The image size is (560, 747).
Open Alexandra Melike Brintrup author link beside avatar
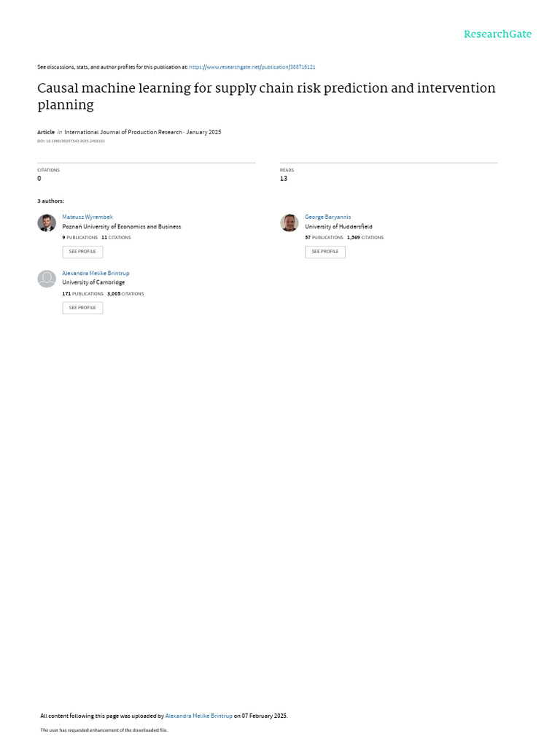[96, 273]
